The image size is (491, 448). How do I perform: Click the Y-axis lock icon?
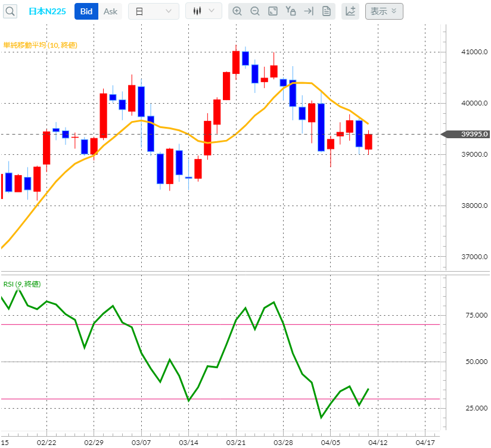(x=290, y=11)
